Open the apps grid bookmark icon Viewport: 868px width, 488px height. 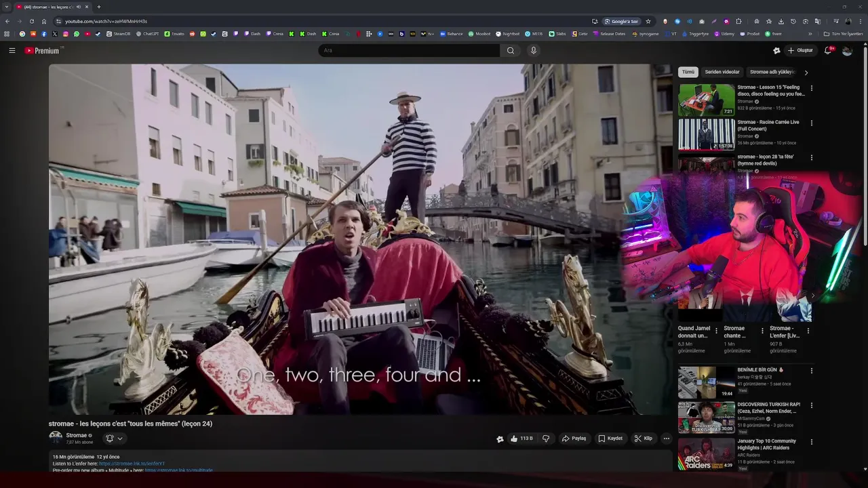click(7, 33)
